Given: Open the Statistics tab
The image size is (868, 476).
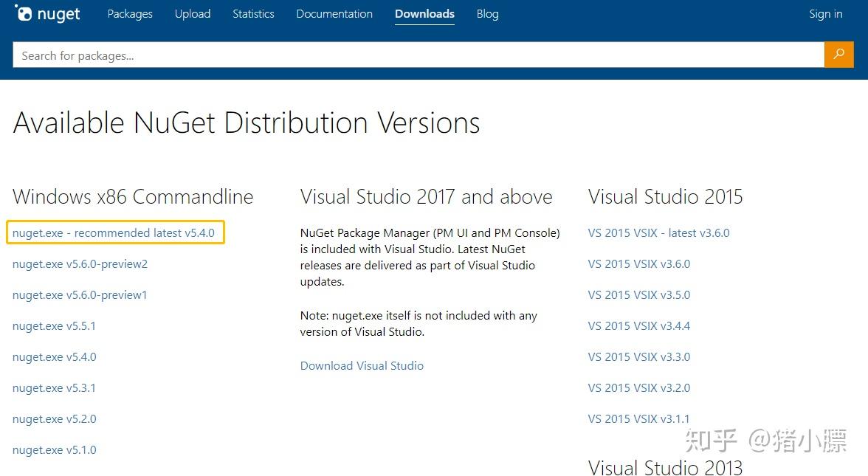Looking at the screenshot, I should coord(253,14).
